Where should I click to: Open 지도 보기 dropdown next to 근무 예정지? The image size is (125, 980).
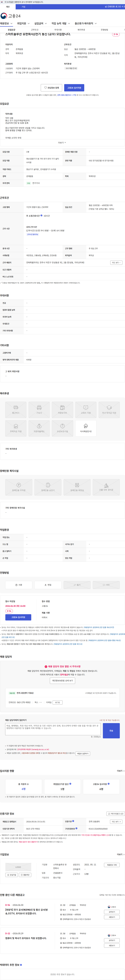pos(116,263)
